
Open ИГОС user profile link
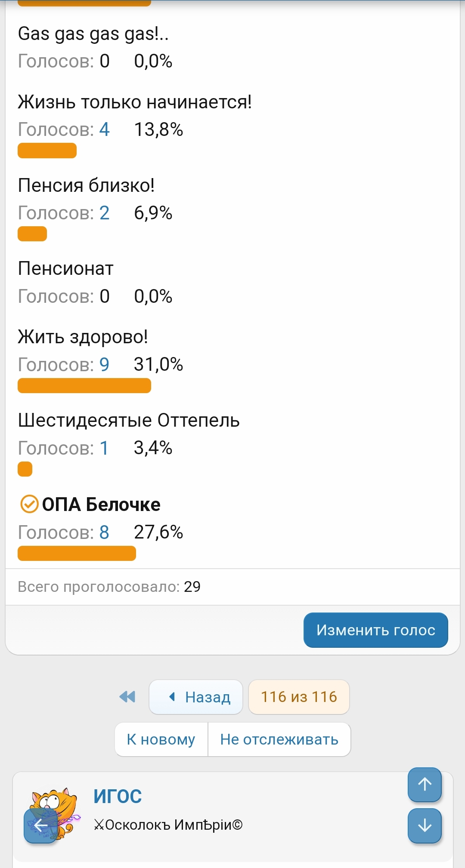pos(118,796)
